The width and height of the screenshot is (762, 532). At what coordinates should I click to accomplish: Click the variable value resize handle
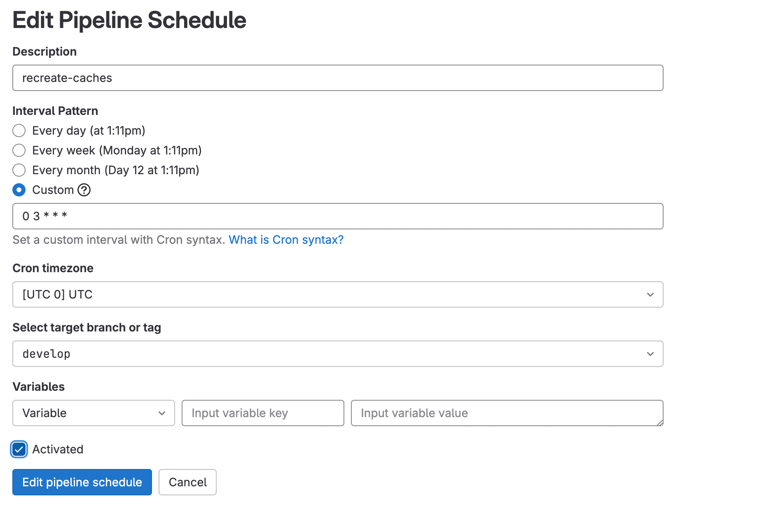660,422
